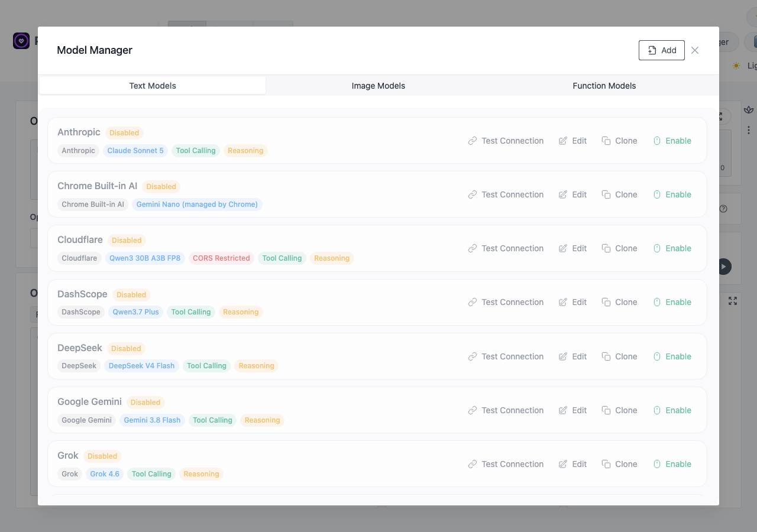Test Connection for the Grok model

(x=506, y=464)
